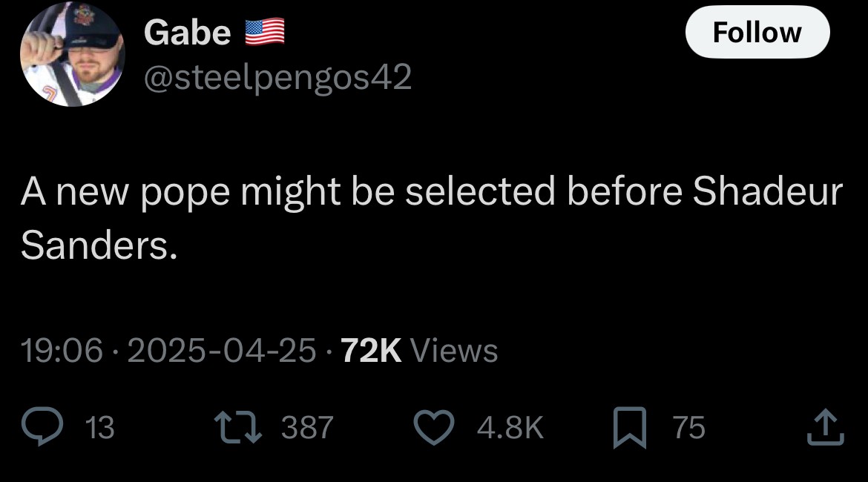Show the 387 reposts count
This screenshot has width=868, height=482.
coord(308,428)
